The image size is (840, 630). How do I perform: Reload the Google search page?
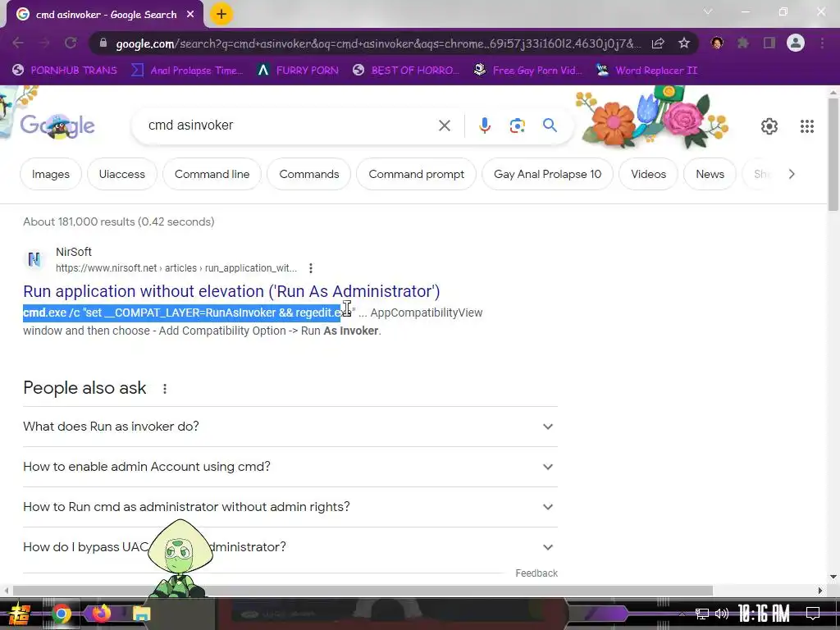coord(71,43)
